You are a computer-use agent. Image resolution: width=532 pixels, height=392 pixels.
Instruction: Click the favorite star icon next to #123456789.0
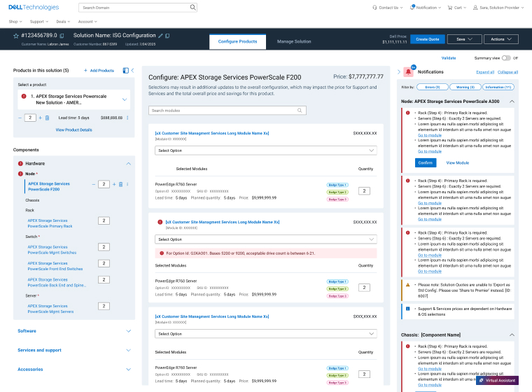pyautogui.click(x=16, y=36)
